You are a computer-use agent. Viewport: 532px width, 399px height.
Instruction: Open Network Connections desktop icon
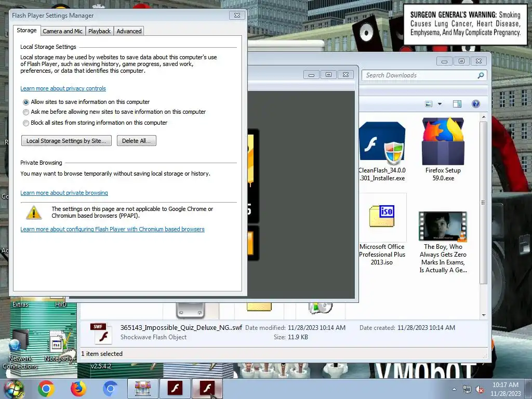click(x=20, y=350)
